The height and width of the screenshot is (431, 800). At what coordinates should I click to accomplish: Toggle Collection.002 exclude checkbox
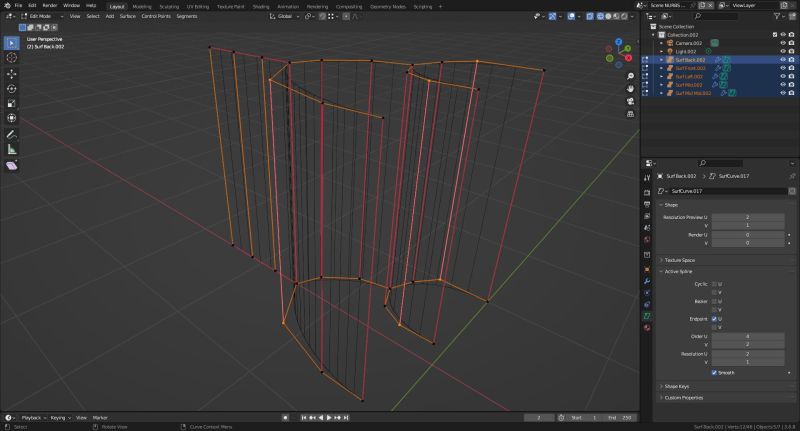(775, 35)
